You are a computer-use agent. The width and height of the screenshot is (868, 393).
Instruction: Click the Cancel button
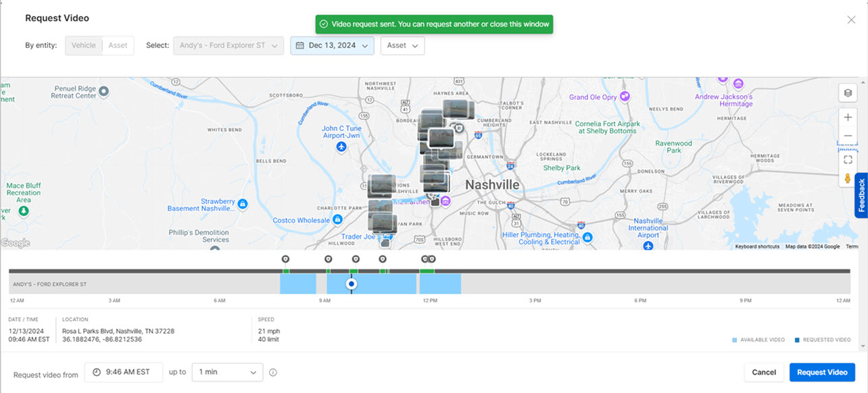(x=764, y=372)
